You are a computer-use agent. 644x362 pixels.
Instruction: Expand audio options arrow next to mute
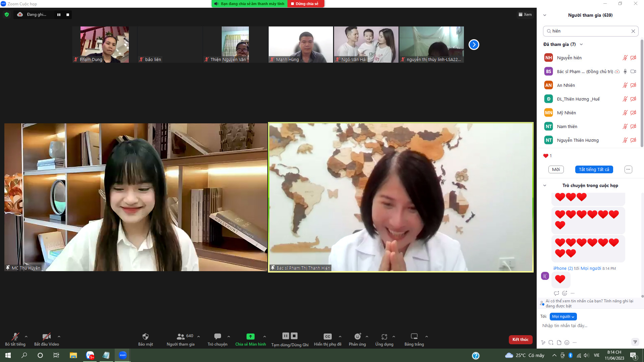26,337
